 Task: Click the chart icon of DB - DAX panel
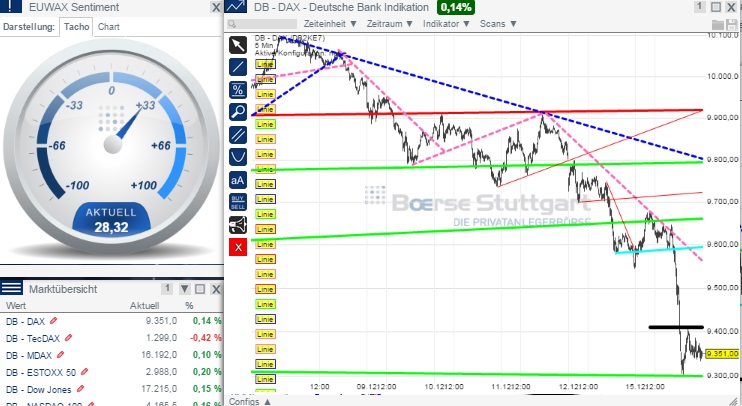coord(236,7)
